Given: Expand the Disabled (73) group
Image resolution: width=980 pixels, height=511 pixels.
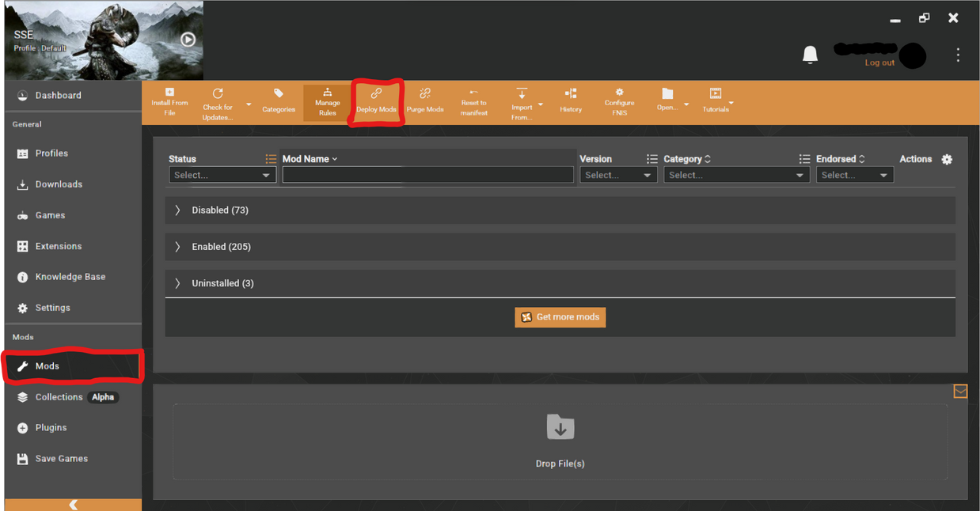Looking at the screenshot, I should pos(560,210).
